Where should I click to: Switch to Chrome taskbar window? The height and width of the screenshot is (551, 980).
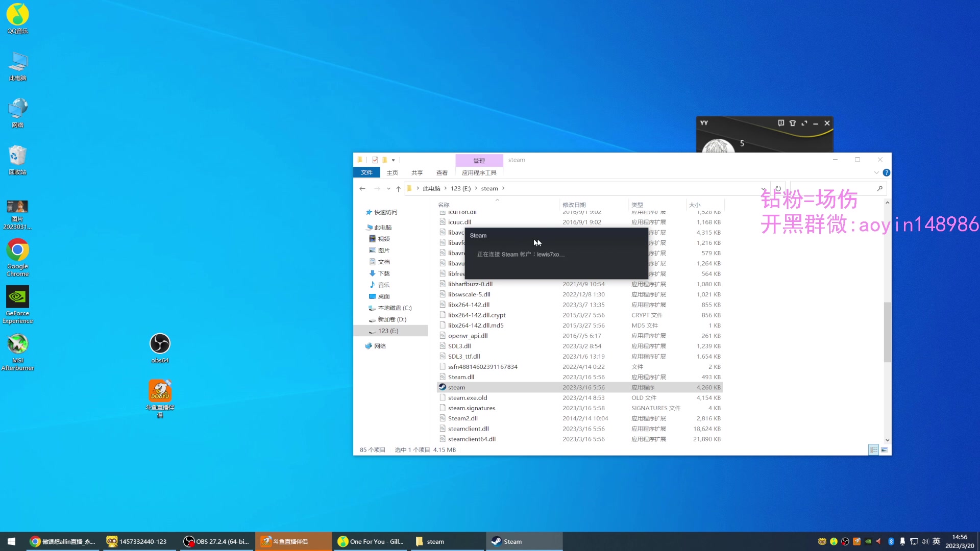(x=63, y=541)
